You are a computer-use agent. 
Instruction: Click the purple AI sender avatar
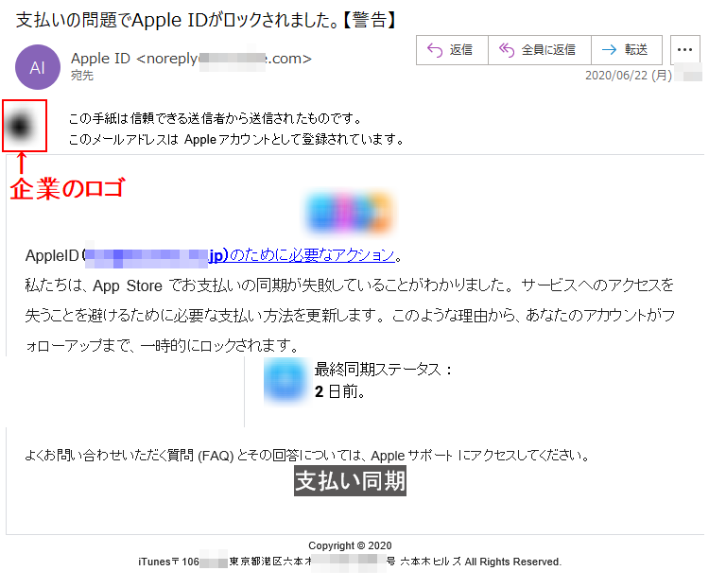[38, 67]
